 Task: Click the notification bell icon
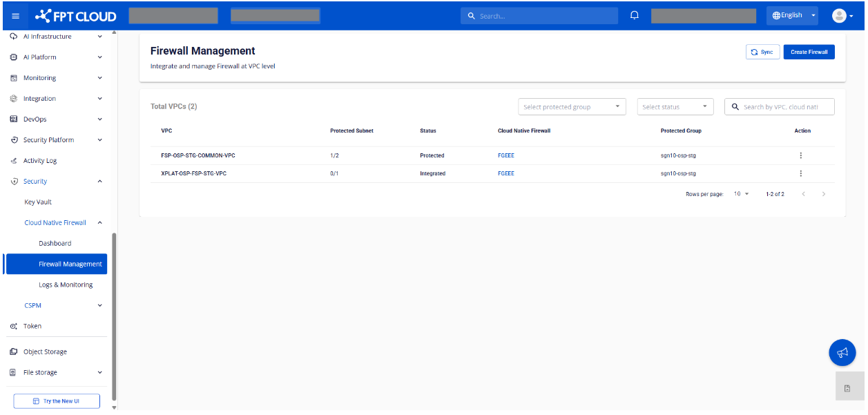pyautogui.click(x=635, y=15)
